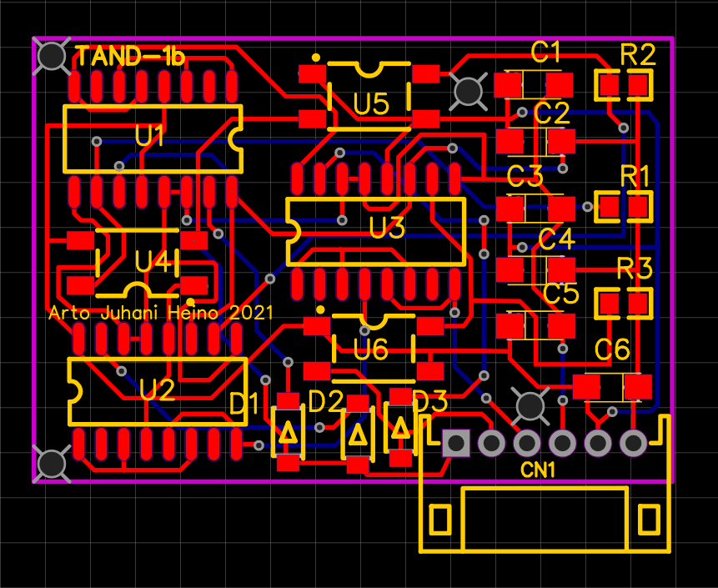The image size is (718, 588).
Task: Select the U3 chip designator label
Action: (x=387, y=228)
